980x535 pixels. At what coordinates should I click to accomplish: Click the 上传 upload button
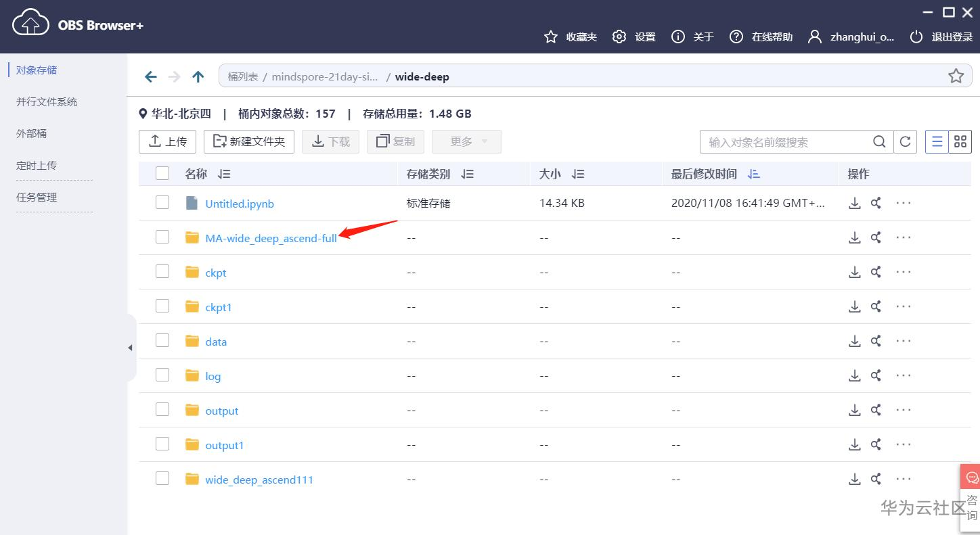(x=167, y=141)
